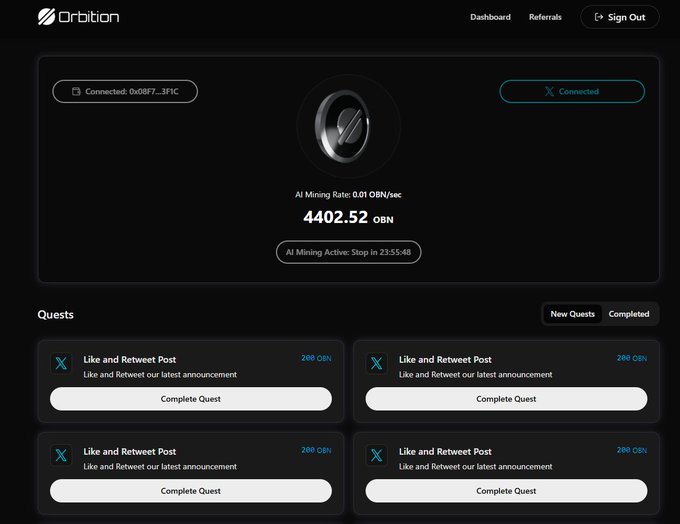Complete Quest on bottom-left quest card
The height and width of the screenshot is (524, 680).
191,491
